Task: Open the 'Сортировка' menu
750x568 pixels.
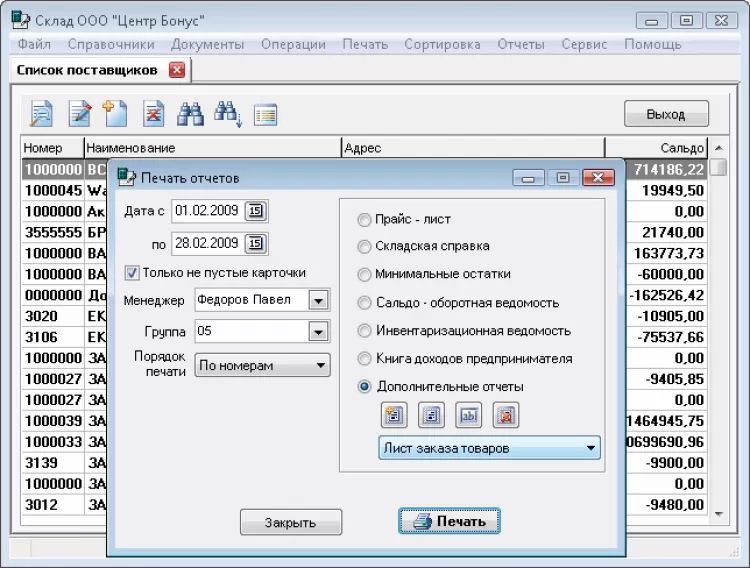Action: pyautogui.click(x=442, y=44)
